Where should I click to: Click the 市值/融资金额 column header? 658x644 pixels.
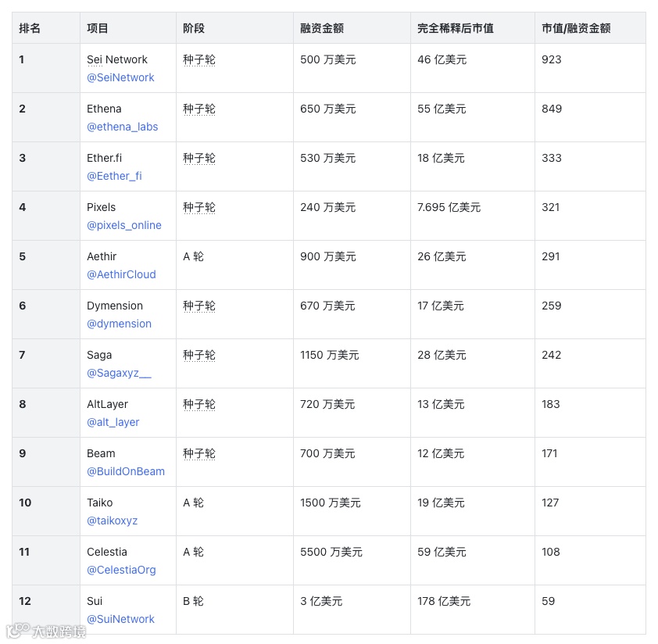tap(576, 28)
